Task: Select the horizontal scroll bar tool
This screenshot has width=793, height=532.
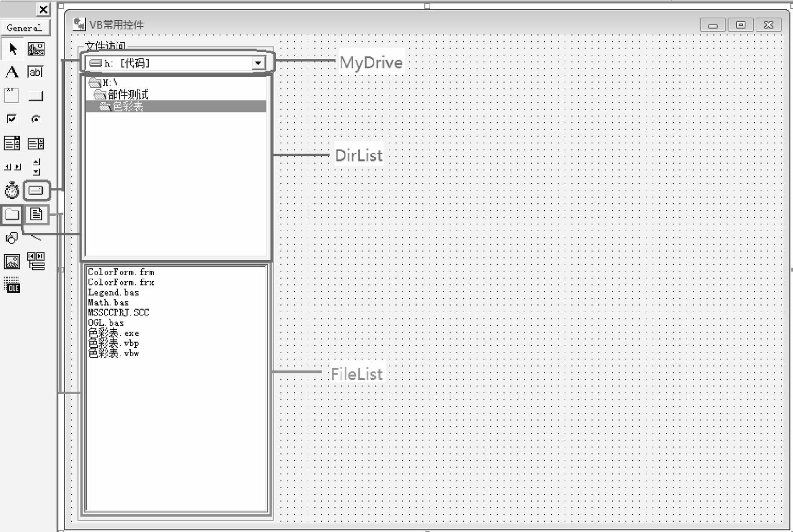Action: [12, 167]
